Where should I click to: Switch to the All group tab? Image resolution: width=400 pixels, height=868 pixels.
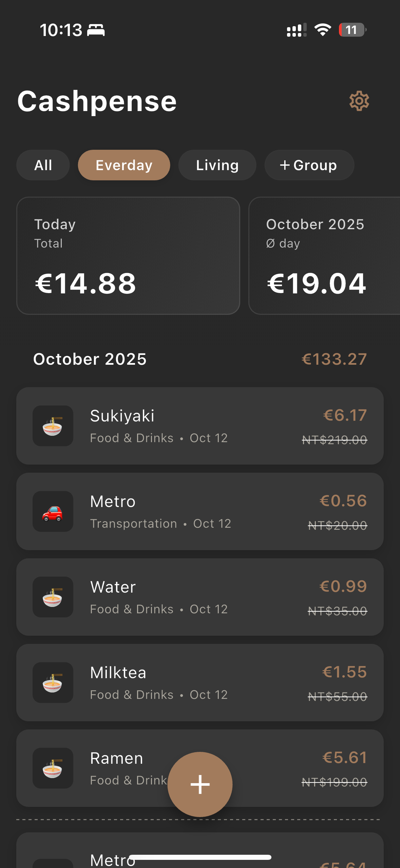[43, 165]
